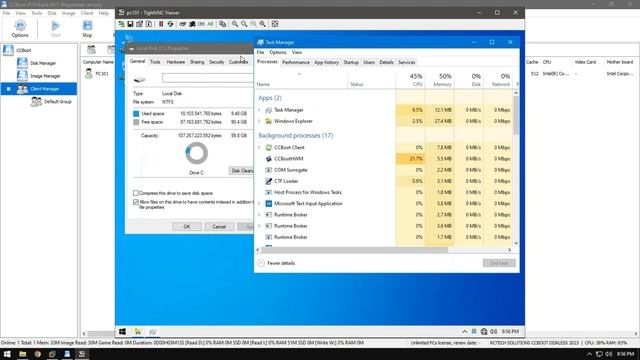640x360 pixels.
Task: Toggle Ctrl key in TightVNC toolbar
Action: 201,24
